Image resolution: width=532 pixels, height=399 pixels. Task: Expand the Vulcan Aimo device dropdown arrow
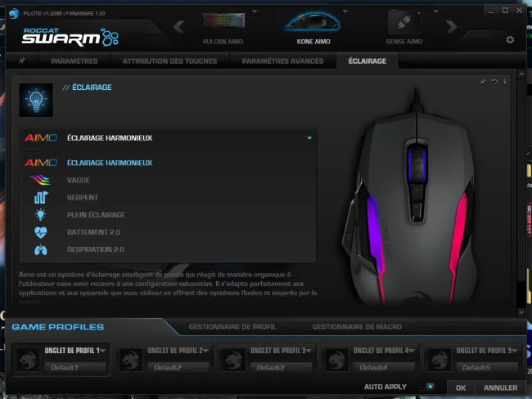pyautogui.click(x=255, y=11)
